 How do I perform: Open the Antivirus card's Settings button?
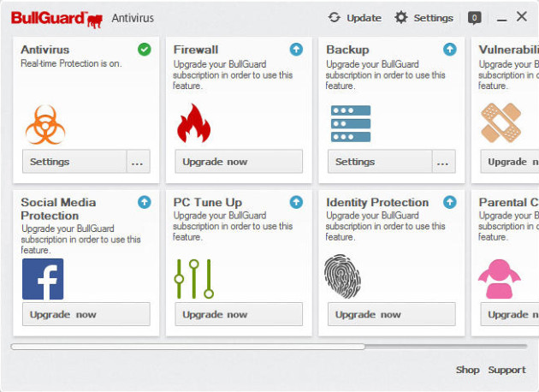click(74, 161)
